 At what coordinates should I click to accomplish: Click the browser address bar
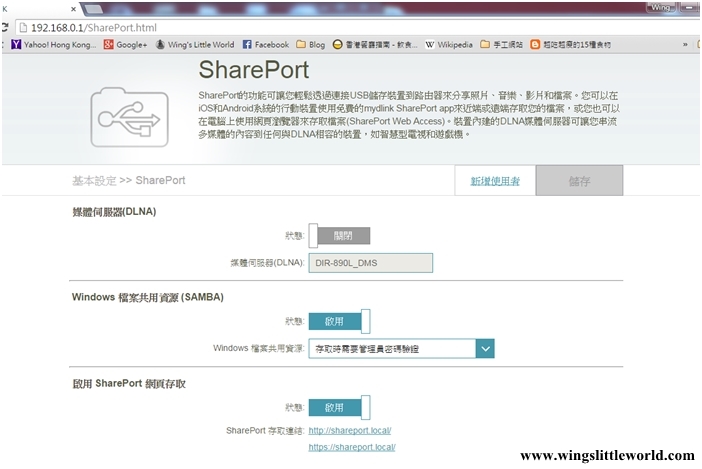[x=300, y=25]
